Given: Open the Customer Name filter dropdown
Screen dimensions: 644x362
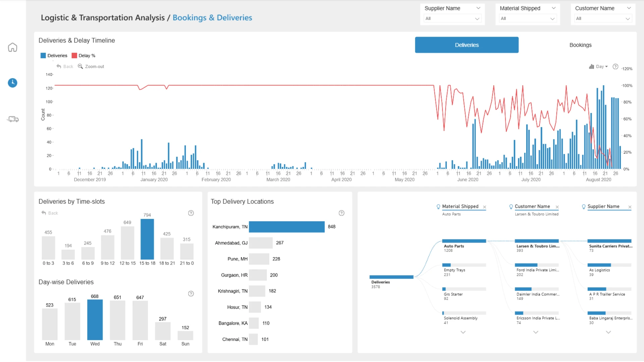Looking at the screenshot, I should pyautogui.click(x=603, y=19).
